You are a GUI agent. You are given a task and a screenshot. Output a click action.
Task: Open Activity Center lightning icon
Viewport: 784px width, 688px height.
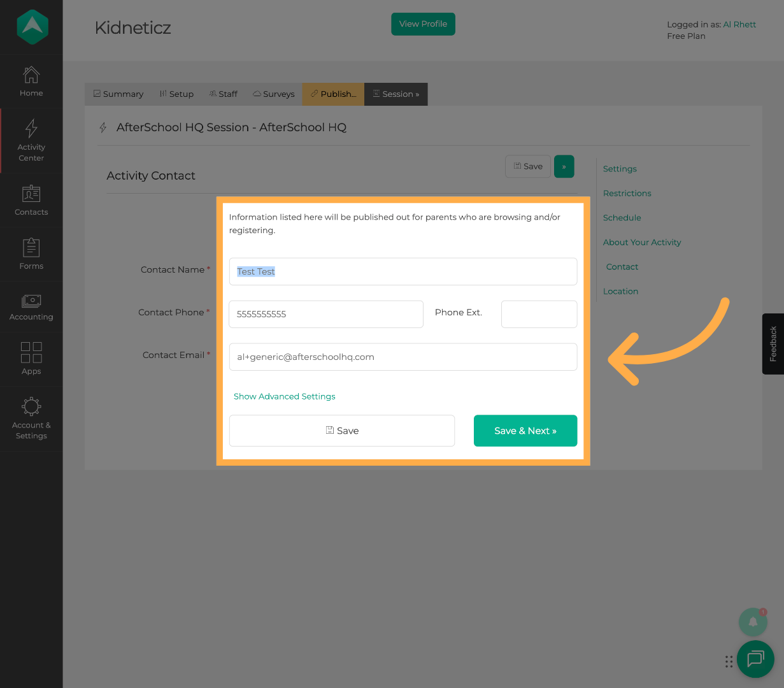coord(31,129)
